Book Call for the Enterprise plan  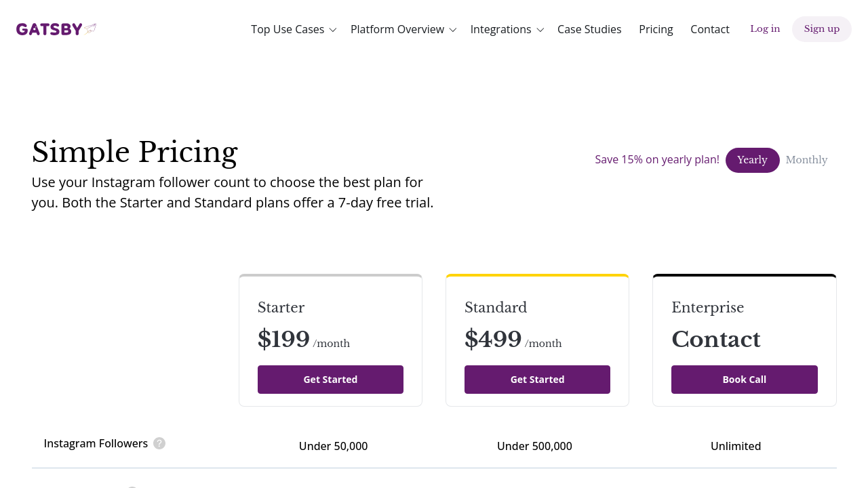click(x=745, y=380)
